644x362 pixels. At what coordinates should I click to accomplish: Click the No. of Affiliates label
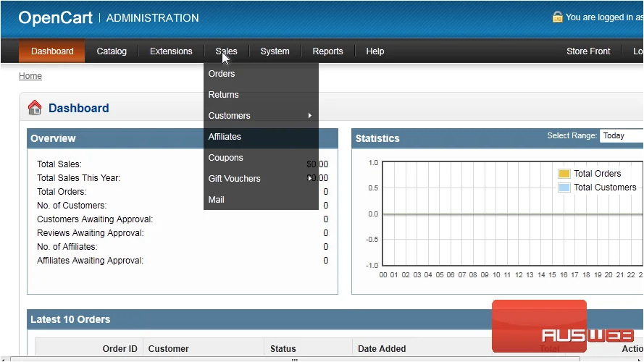67,247
